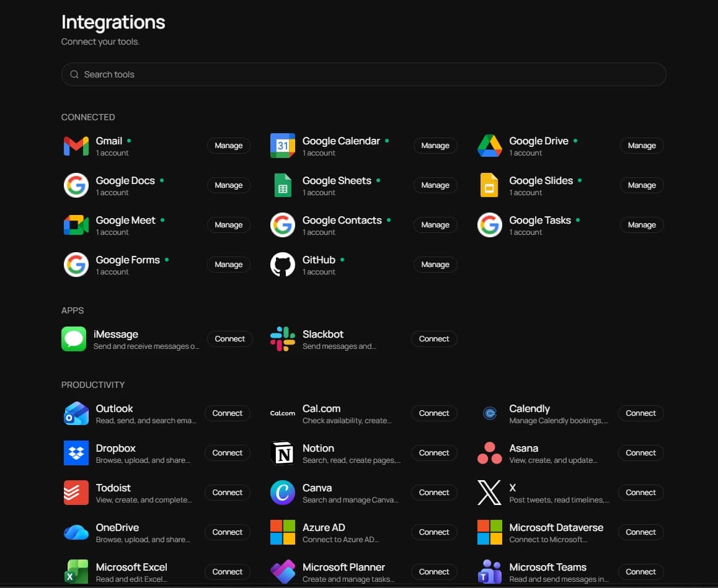Screen dimensions: 718x588
Task: Click the Integrations page heading
Action: click(x=113, y=22)
